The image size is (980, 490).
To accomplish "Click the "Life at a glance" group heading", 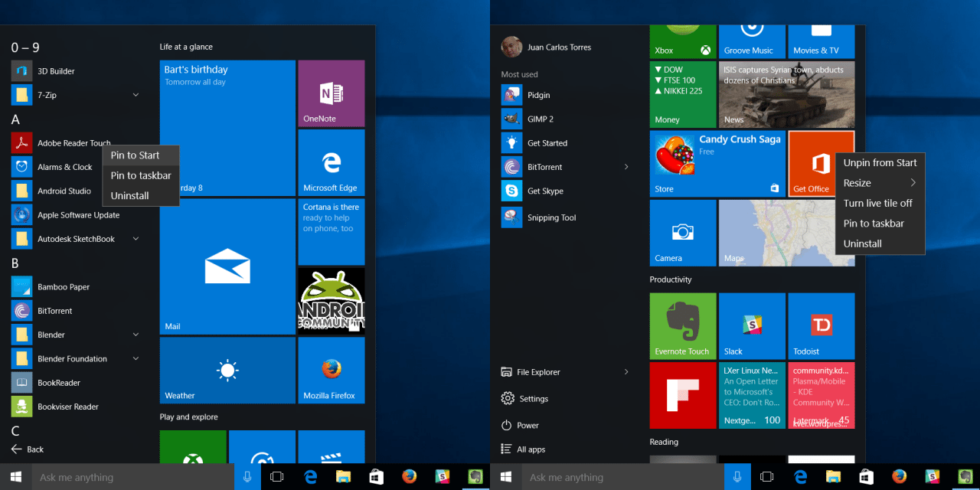I will [186, 47].
